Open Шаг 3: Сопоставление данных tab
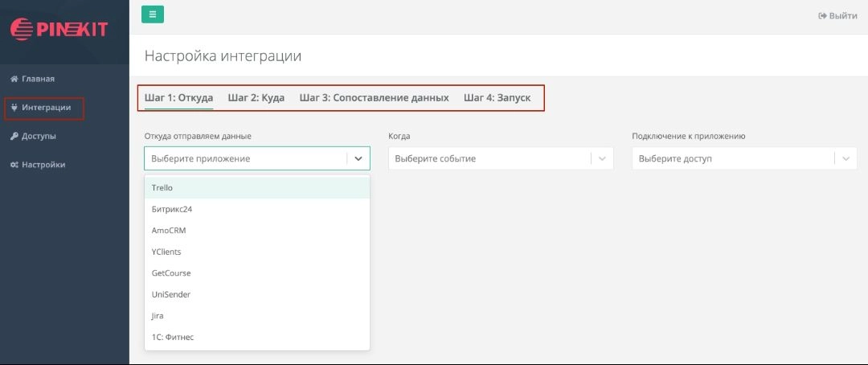The height and width of the screenshot is (365, 868). click(x=374, y=98)
